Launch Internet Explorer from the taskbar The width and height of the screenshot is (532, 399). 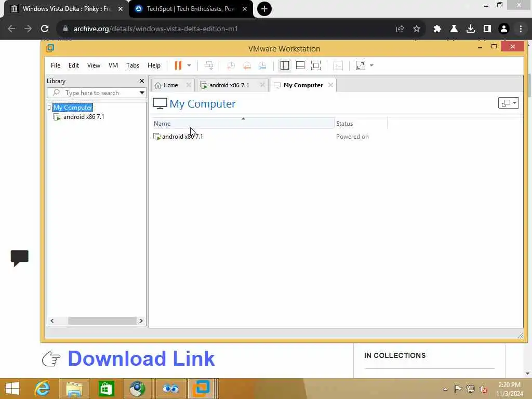[42, 389]
